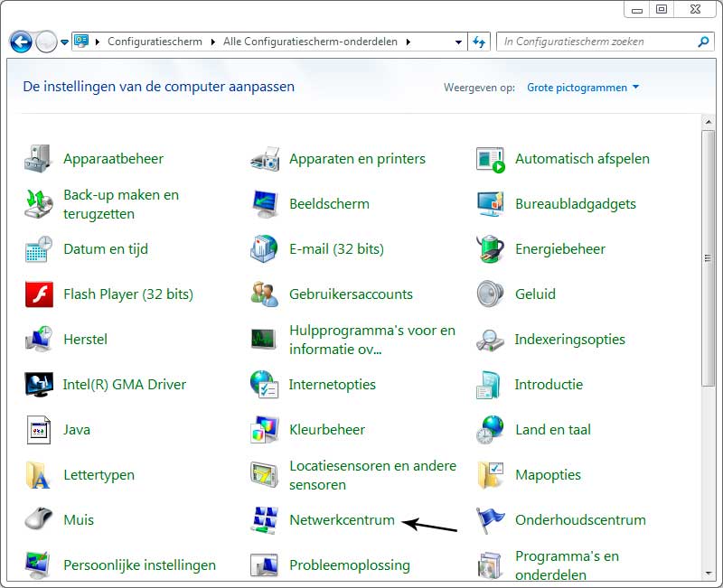Image resolution: width=723 pixels, height=588 pixels.
Task: Open the Java icon
Action: click(x=38, y=430)
